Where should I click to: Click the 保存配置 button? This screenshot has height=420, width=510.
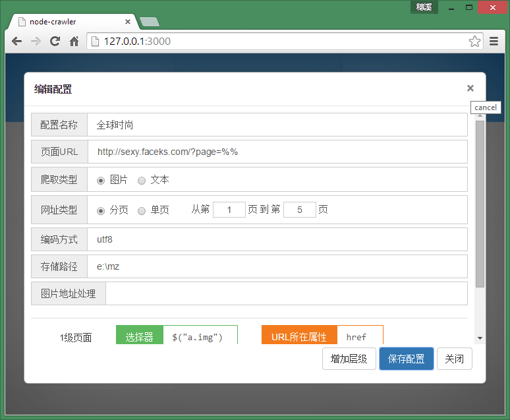[407, 359]
